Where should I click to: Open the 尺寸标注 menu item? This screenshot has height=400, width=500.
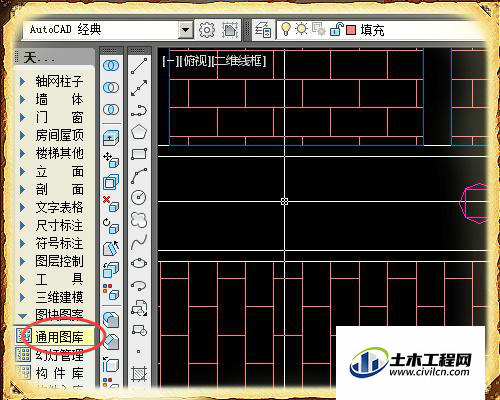pos(59,226)
